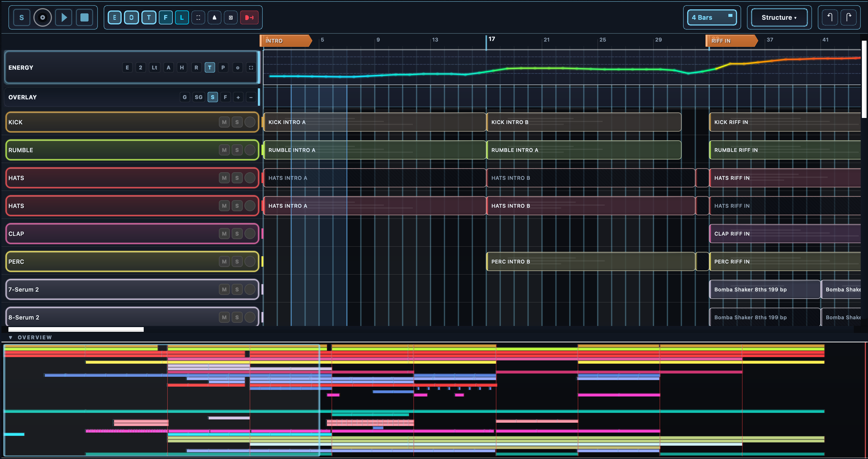
Task: Select the CLAP RIFF IN clip
Action: (785, 234)
